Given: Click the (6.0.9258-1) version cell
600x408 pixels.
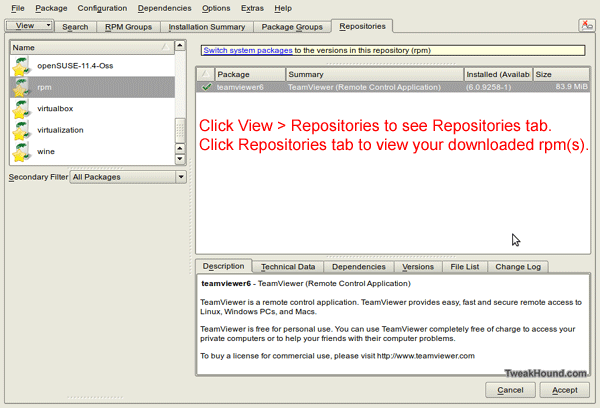Looking at the screenshot, I should (488, 87).
